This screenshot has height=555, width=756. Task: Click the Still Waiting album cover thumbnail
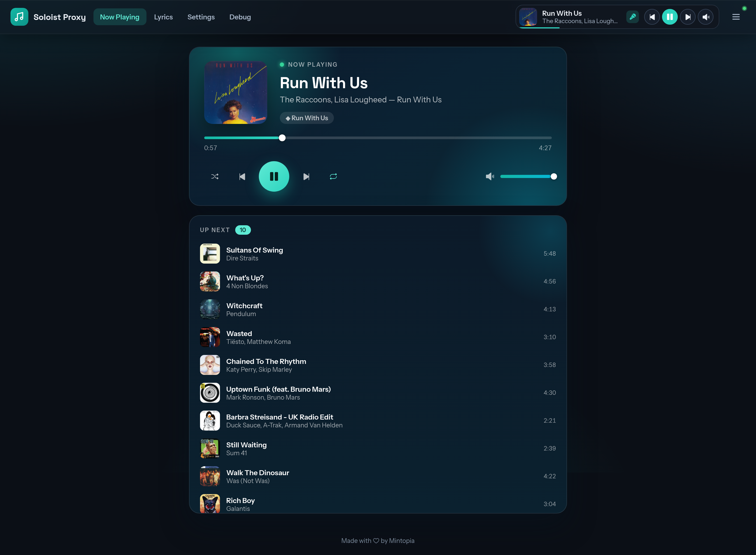tap(210, 448)
